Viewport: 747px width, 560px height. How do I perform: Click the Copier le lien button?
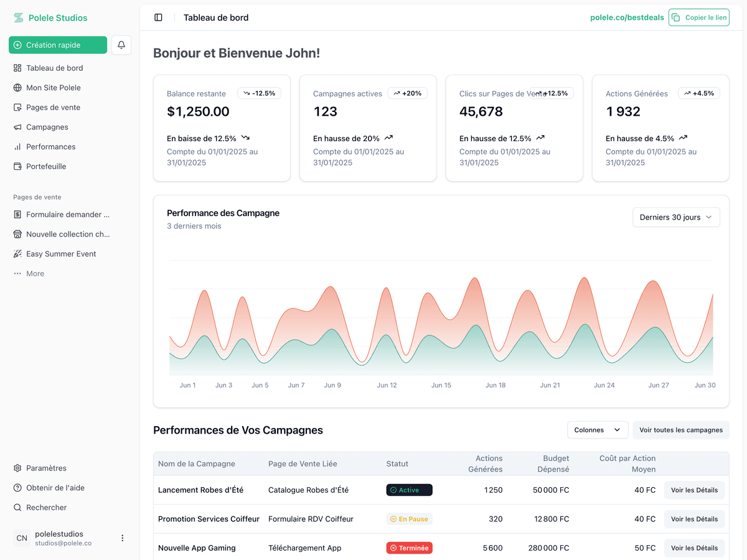tap(698, 17)
